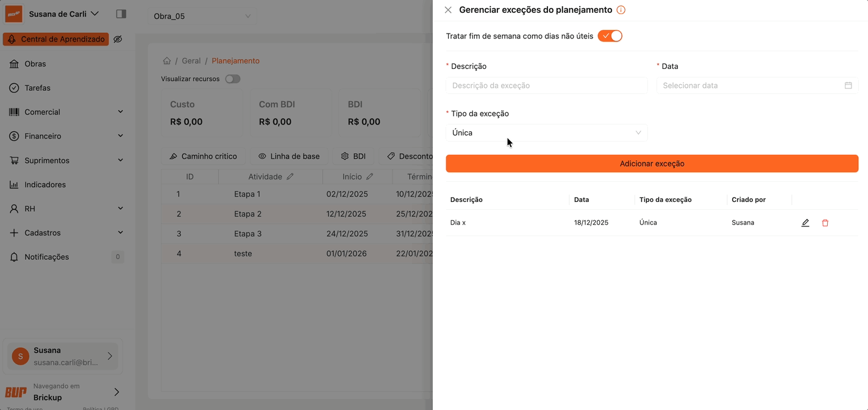
Task: Click the Linha de base button
Action: [289, 156]
